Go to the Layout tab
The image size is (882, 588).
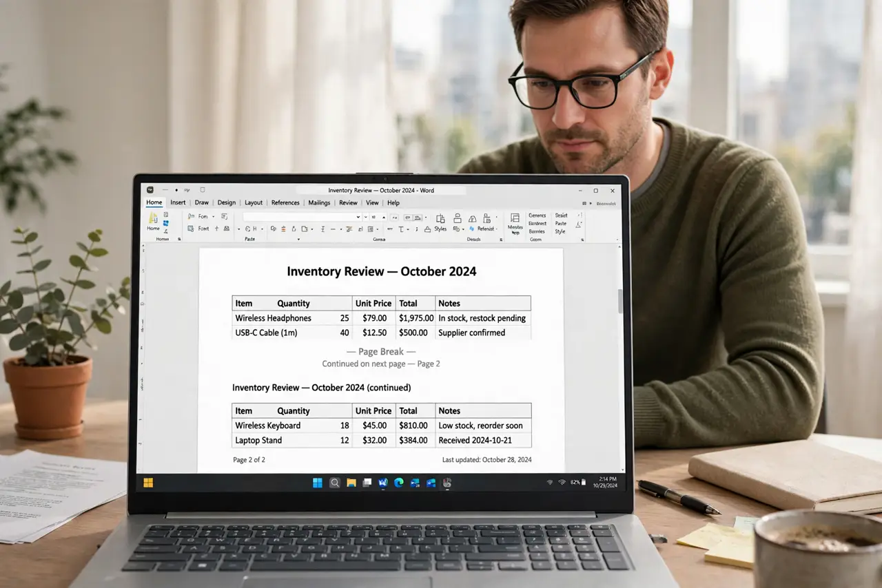point(254,202)
